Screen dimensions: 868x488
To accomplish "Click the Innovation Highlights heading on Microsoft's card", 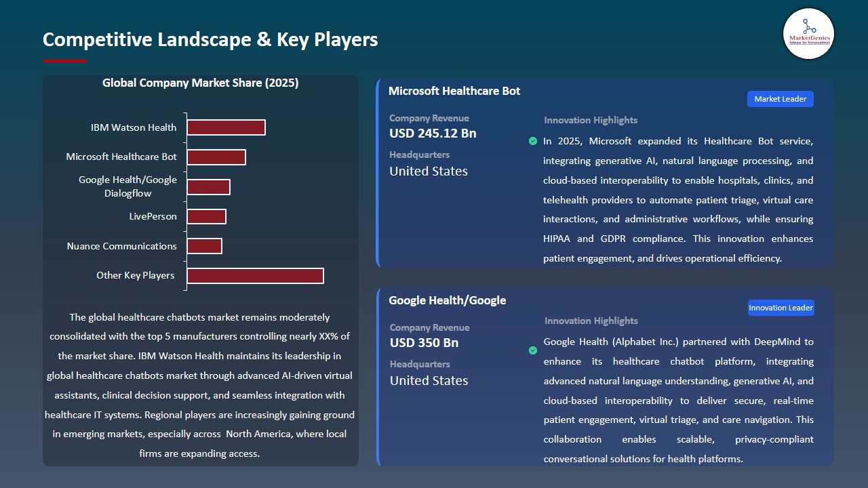I will [590, 120].
